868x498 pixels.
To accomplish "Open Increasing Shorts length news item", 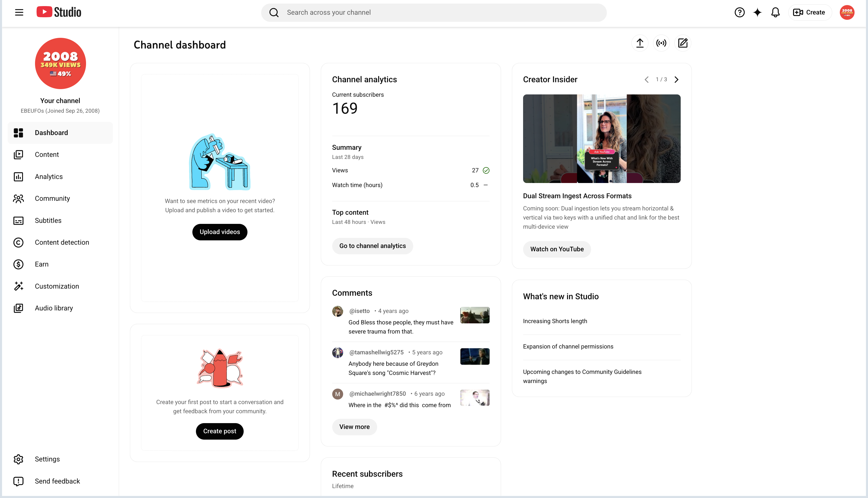I will (555, 321).
